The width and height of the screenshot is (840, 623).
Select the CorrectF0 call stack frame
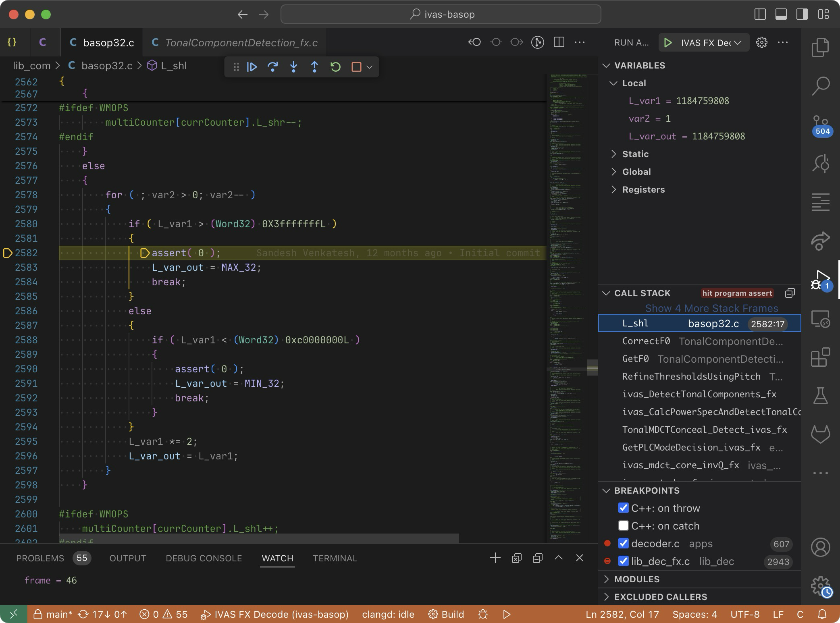[x=646, y=341]
